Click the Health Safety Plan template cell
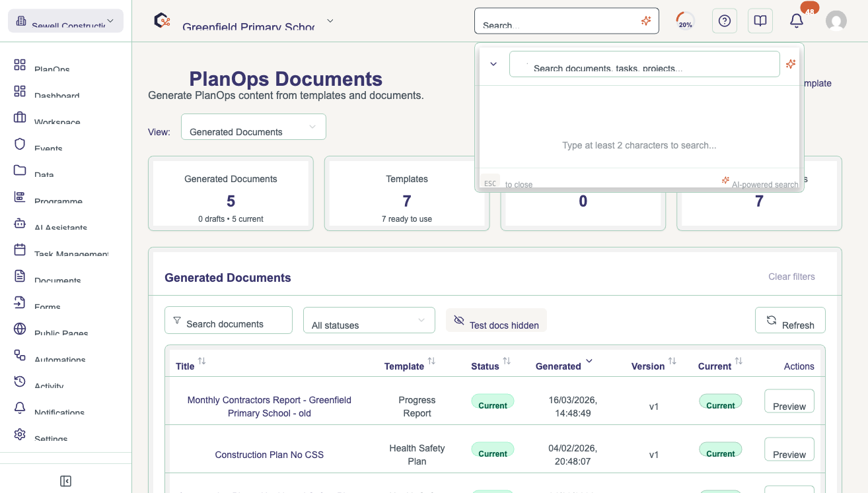The width and height of the screenshot is (868, 493). coord(417,455)
